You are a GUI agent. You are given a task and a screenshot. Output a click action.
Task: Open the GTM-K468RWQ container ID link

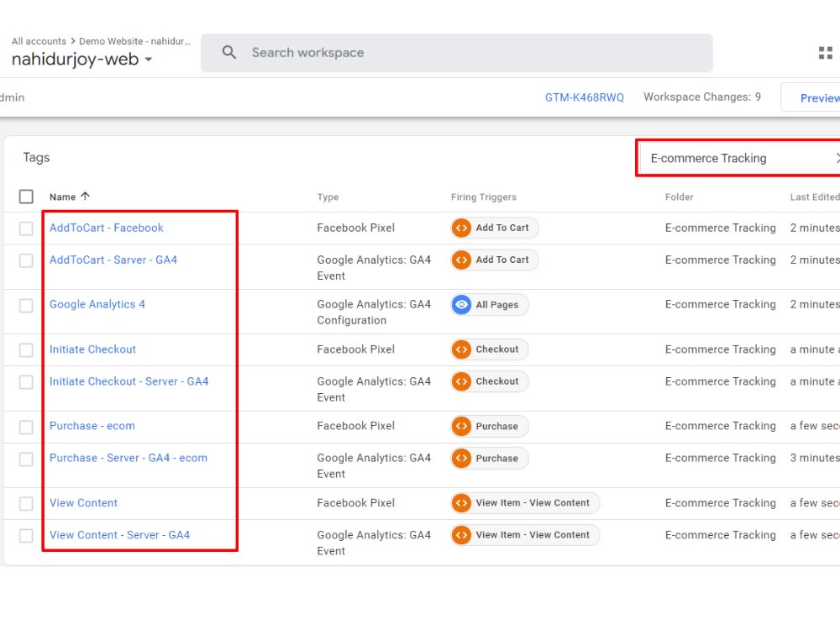click(585, 97)
